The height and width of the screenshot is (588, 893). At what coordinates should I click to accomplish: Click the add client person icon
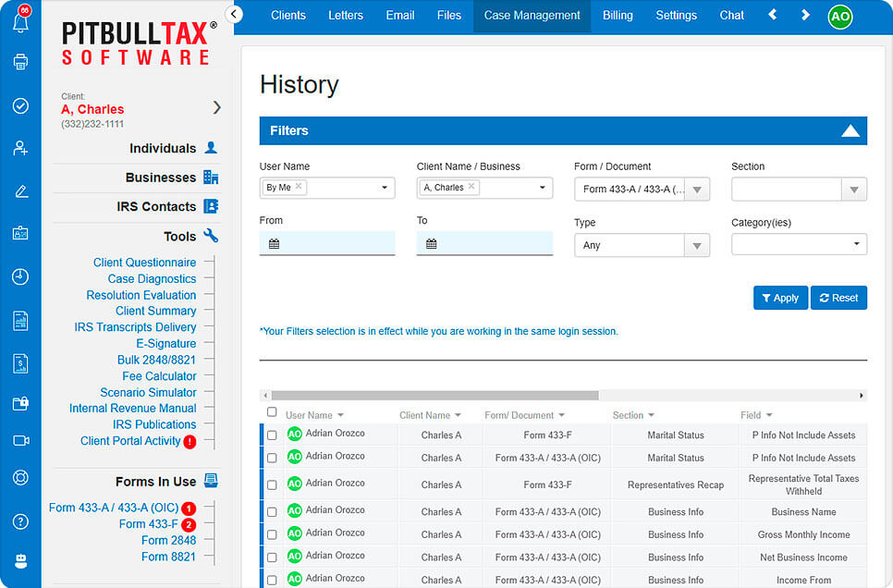click(x=20, y=148)
